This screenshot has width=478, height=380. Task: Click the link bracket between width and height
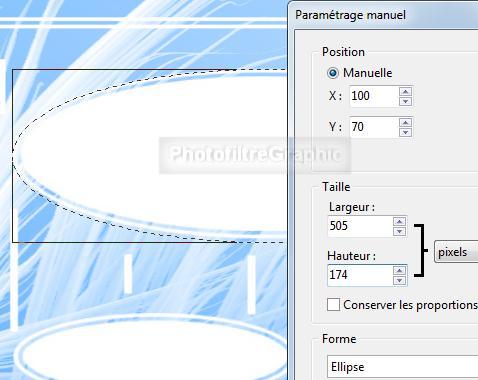[x=421, y=251]
